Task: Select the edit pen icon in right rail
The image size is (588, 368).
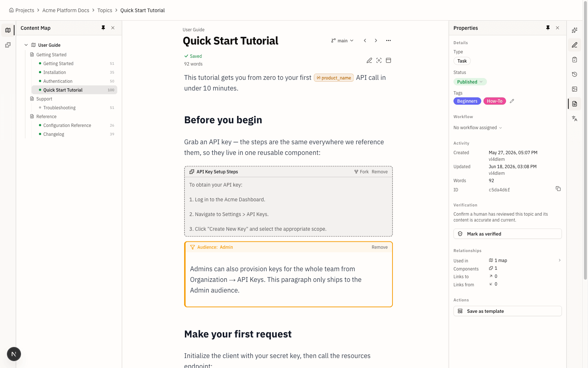Action: pos(575,45)
